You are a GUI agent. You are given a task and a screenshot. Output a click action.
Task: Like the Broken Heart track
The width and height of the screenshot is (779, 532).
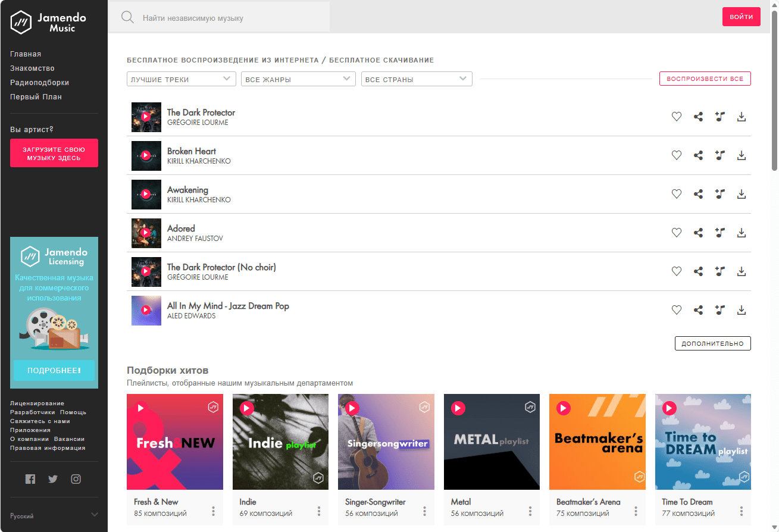click(676, 155)
